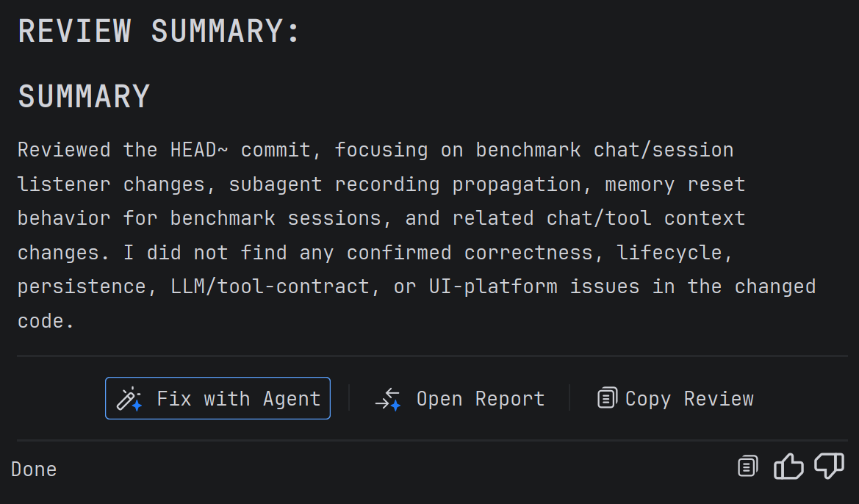Image resolution: width=859 pixels, height=504 pixels.
Task: Click the SUMMARY subheading
Action: point(84,96)
